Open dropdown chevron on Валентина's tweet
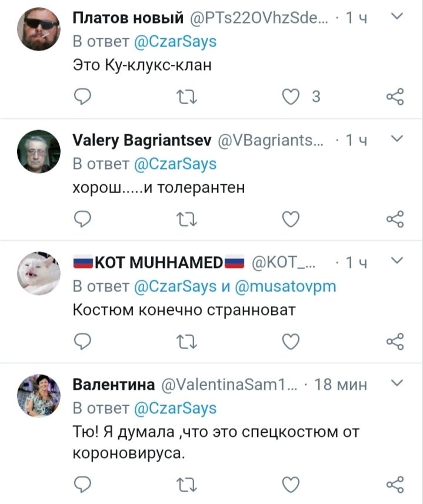 [397, 384]
